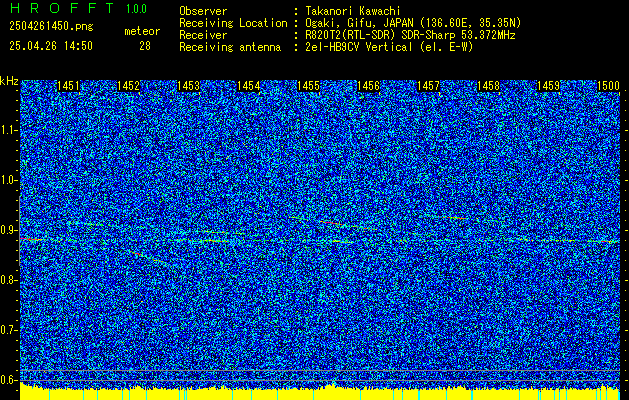
Task: Click the 1451 time marker
Action: 69,86
